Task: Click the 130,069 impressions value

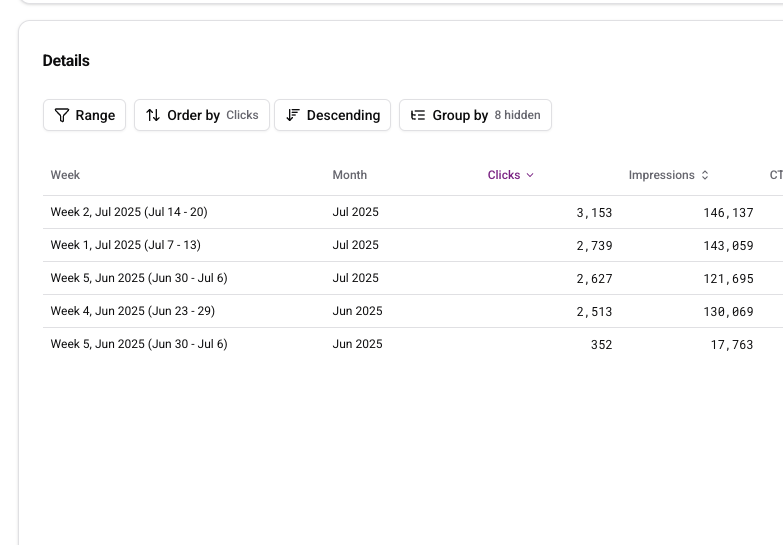Action: click(x=729, y=312)
